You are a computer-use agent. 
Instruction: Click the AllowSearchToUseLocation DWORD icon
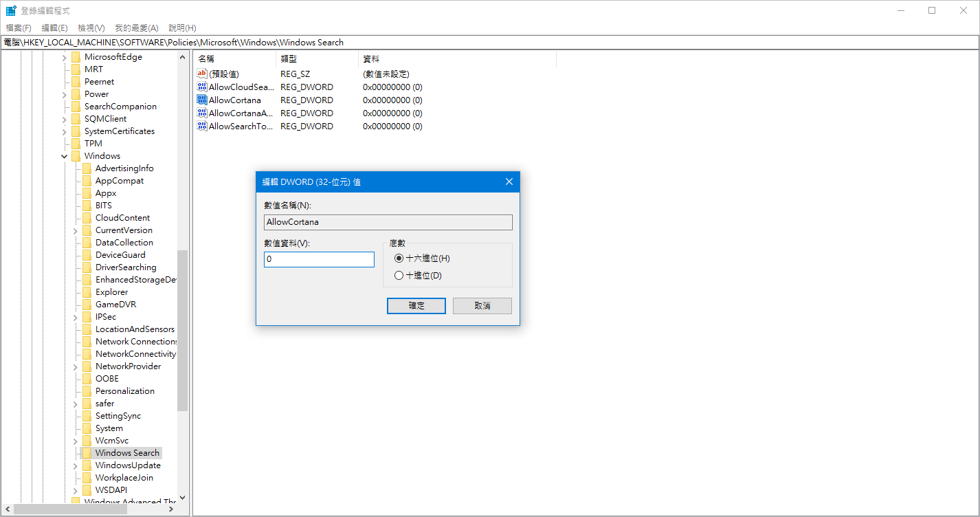click(x=202, y=126)
